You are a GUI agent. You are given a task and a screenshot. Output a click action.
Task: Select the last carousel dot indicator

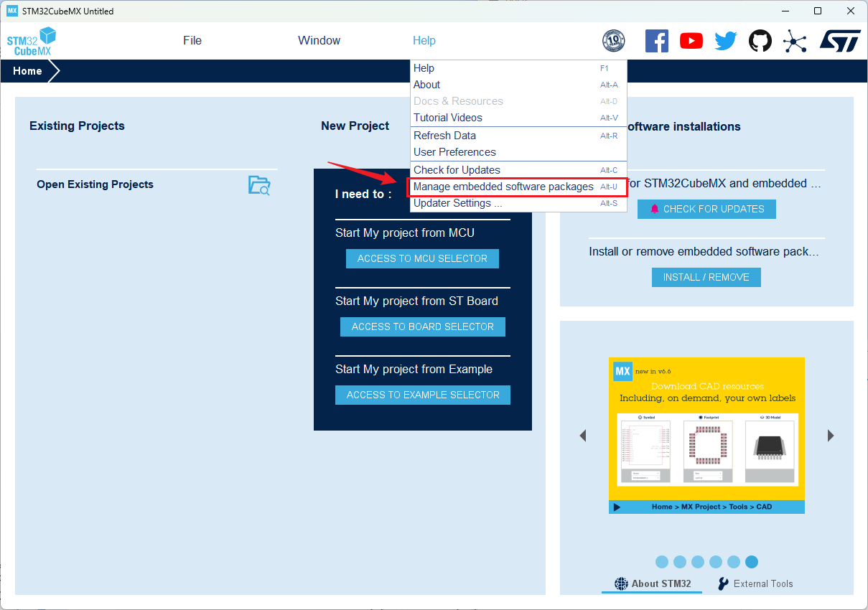pyautogui.click(x=751, y=562)
